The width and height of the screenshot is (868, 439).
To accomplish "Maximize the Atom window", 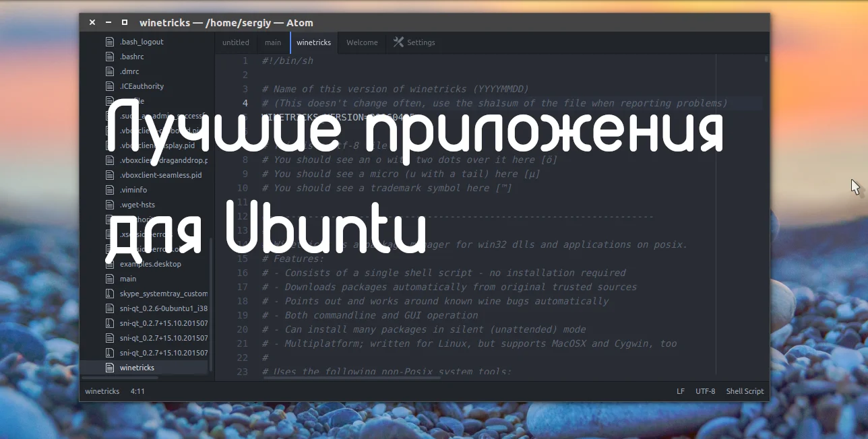I will 125,22.
